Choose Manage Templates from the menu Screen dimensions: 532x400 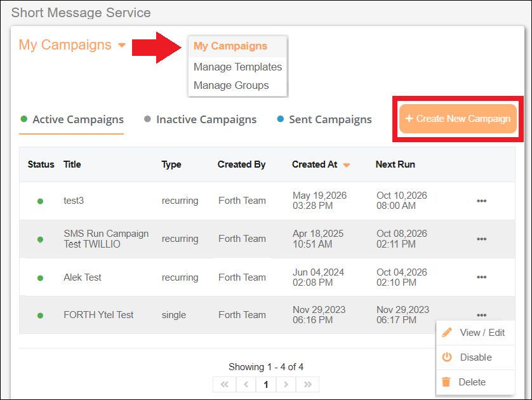(237, 67)
